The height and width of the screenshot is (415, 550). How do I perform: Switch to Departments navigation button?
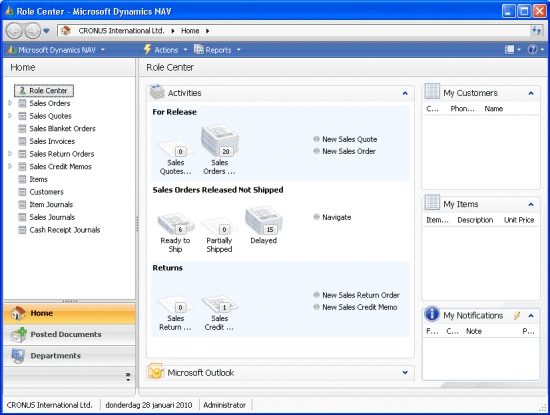(x=69, y=356)
